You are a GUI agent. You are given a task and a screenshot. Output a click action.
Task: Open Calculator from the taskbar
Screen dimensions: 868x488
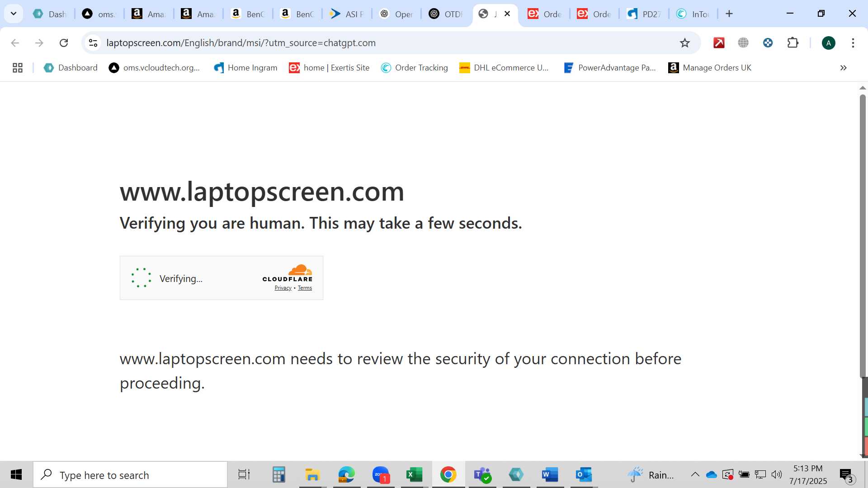[x=278, y=474]
